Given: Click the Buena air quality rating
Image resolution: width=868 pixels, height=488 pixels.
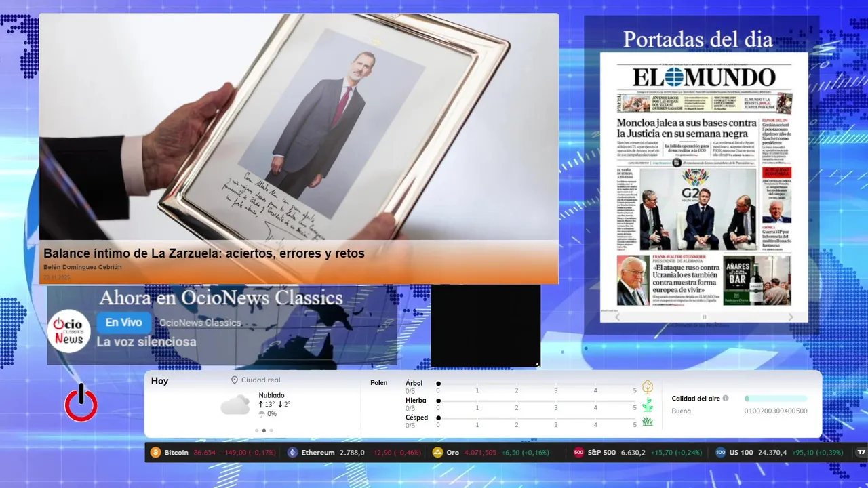Looking at the screenshot, I should pos(682,411).
